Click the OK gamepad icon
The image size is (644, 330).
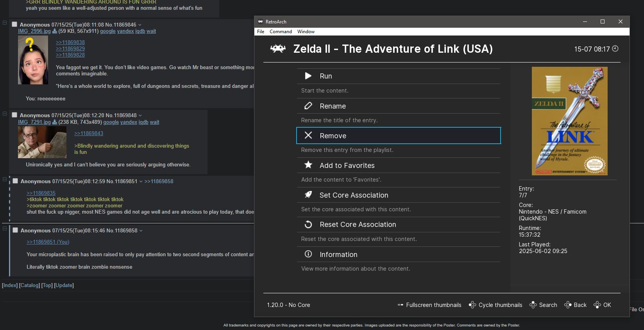point(597,305)
